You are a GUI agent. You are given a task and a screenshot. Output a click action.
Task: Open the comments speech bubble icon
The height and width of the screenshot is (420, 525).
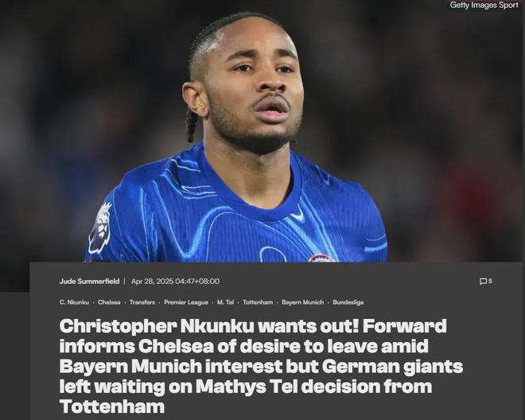(x=483, y=282)
